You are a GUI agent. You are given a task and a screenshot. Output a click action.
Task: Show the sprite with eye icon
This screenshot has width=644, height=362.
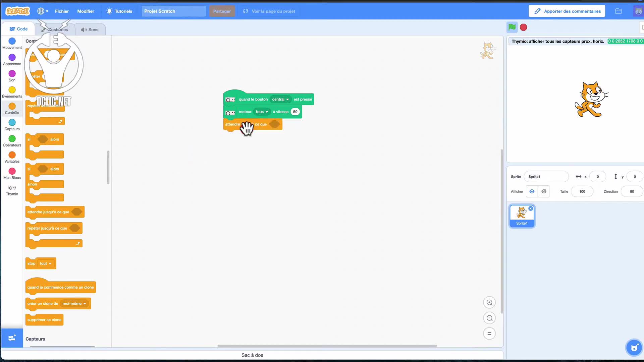[532, 191]
